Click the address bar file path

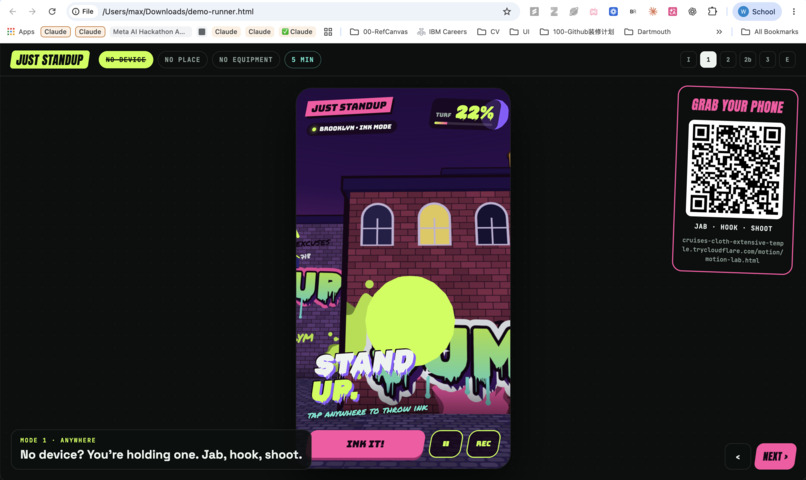coord(178,11)
